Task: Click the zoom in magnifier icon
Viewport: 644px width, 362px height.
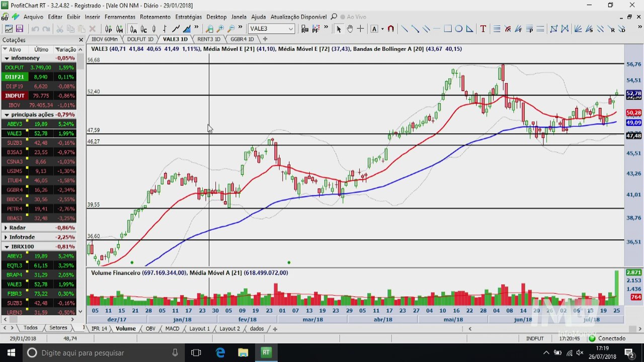Action: click(x=220, y=29)
